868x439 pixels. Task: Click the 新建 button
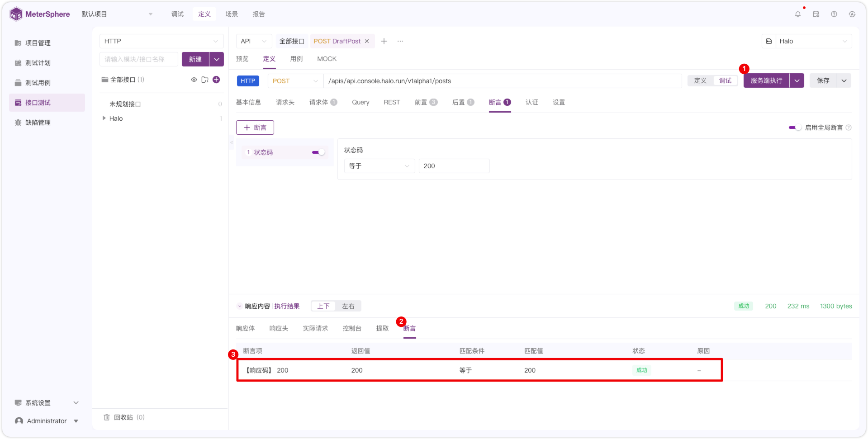coord(195,59)
